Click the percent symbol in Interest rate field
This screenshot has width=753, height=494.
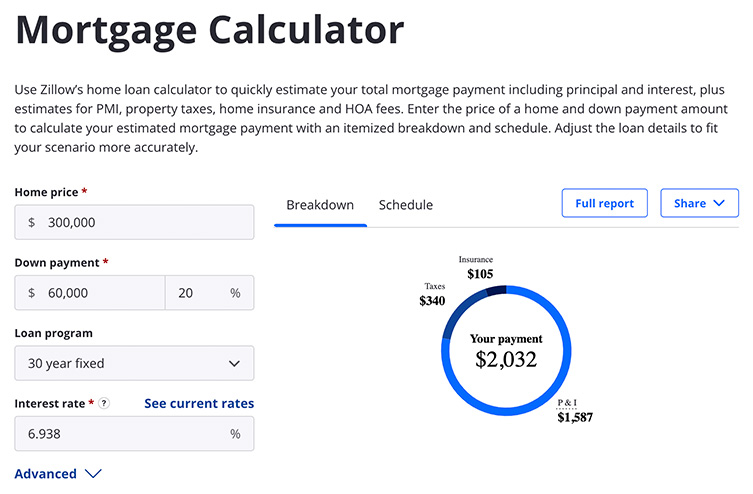point(235,434)
